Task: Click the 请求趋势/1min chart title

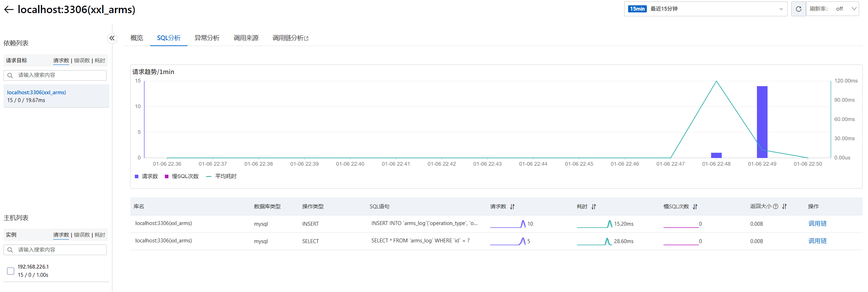Action: (153, 72)
